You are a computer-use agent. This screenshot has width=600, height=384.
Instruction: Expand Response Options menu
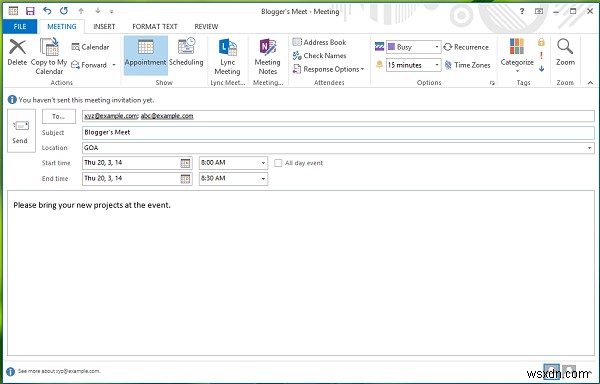328,69
